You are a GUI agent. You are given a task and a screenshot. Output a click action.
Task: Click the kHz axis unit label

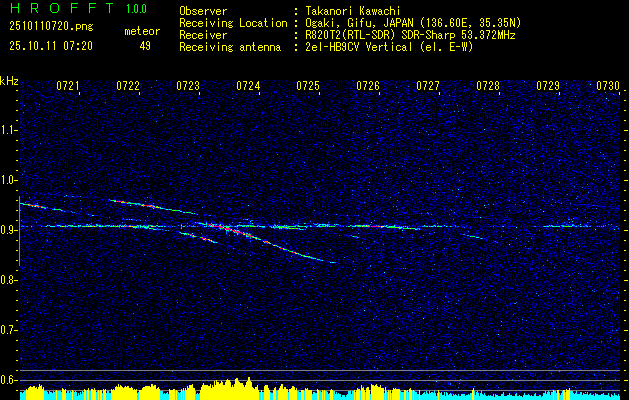click(9, 81)
